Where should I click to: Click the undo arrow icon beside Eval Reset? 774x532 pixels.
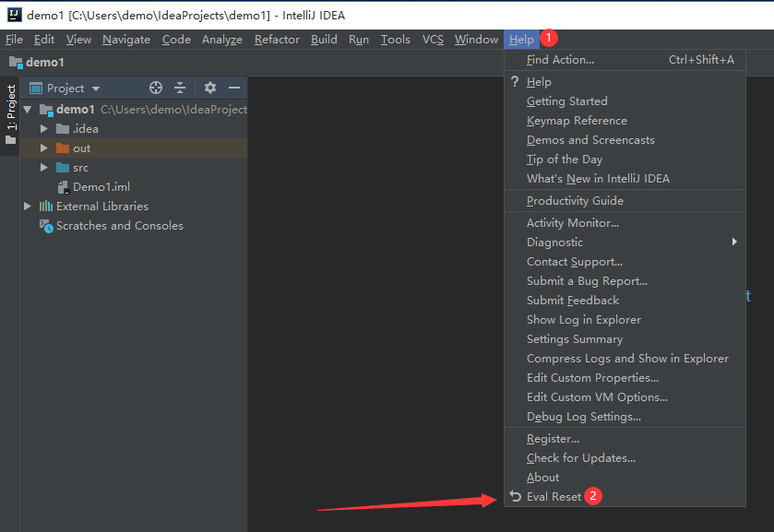516,496
